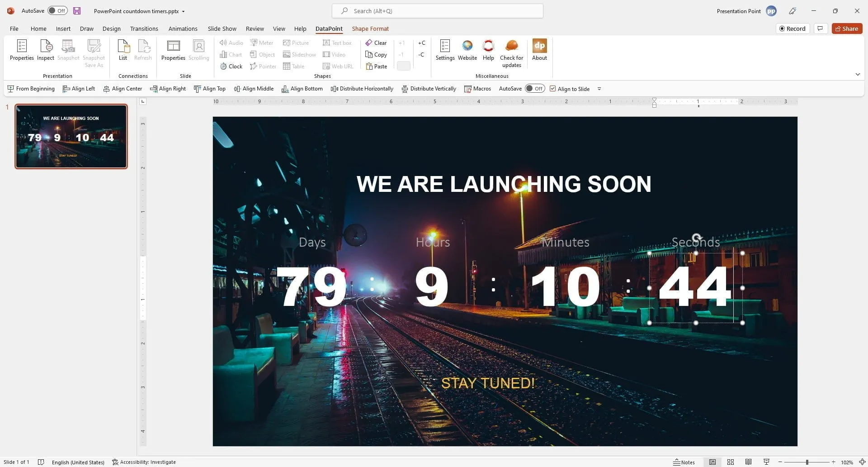The height and width of the screenshot is (467, 868).
Task: Add a Web URL element
Action: (338, 66)
